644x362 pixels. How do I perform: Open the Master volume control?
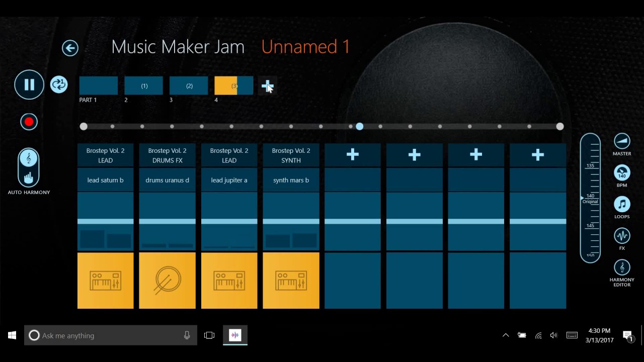coord(622,141)
